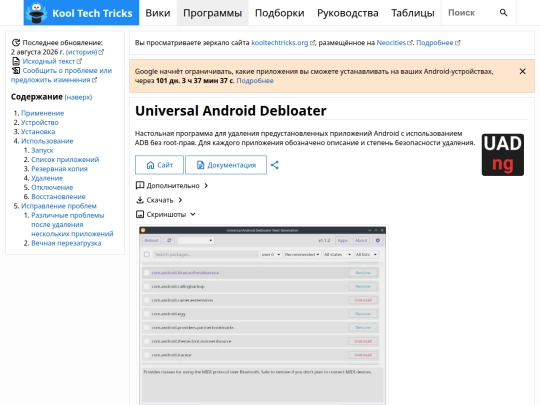This screenshot has width=540, height=405.
Task: Click the Kool Tech Tricks logo
Action: 81,13
